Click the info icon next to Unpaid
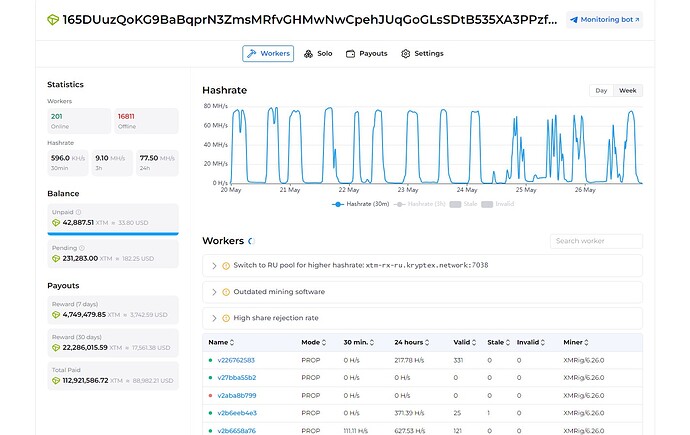The image size is (690, 435). (x=78, y=212)
